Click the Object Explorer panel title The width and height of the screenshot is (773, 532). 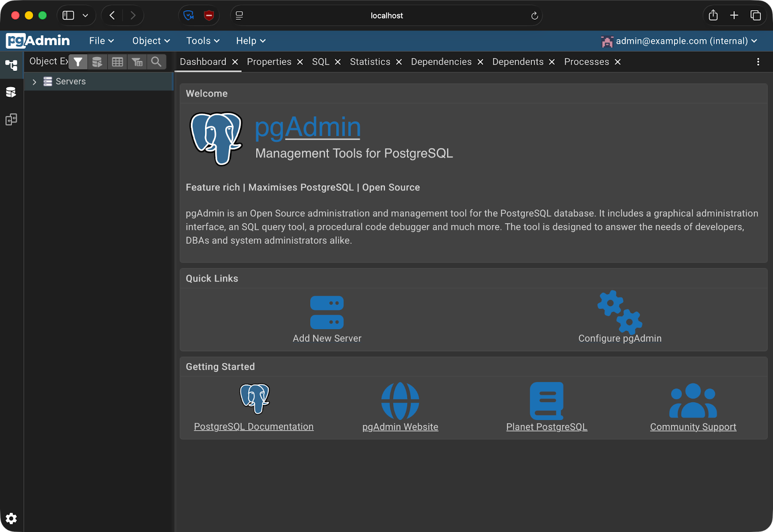[x=48, y=61]
